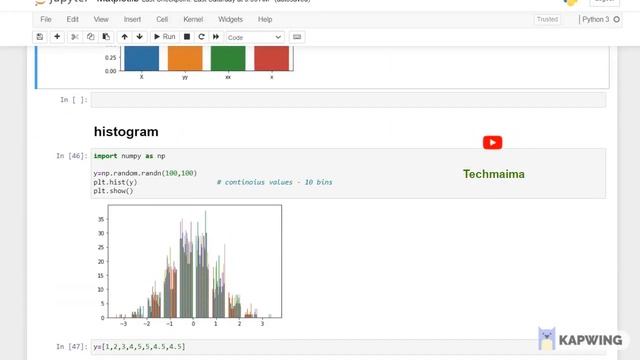
Task: Click the continuous values 10 bins comment
Action: (x=274, y=182)
